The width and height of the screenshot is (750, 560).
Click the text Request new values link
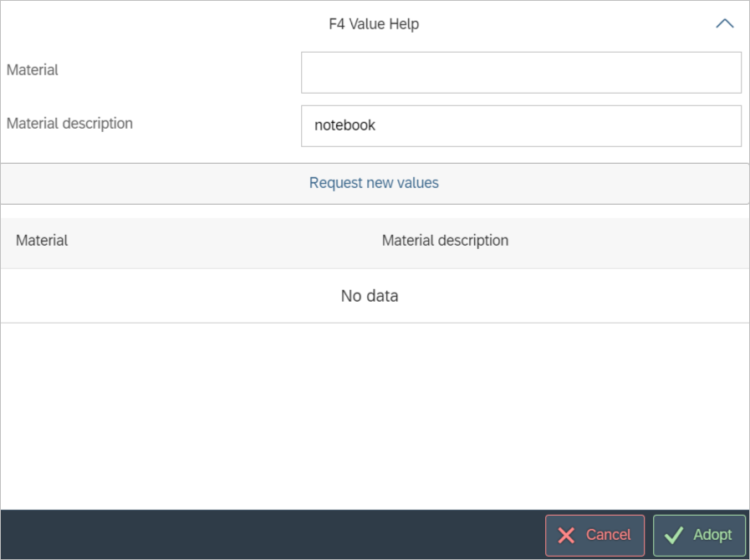coord(374,183)
